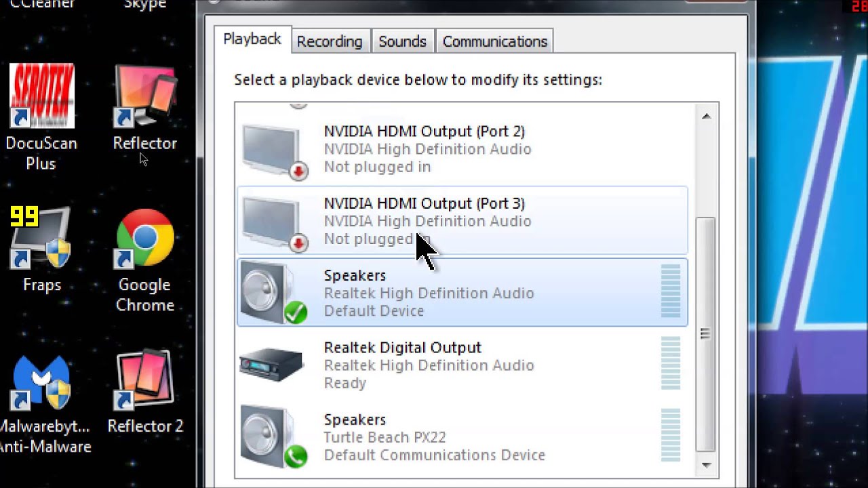Select the Default Device status text
This screenshot has height=488, width=868.
(374, 311)
